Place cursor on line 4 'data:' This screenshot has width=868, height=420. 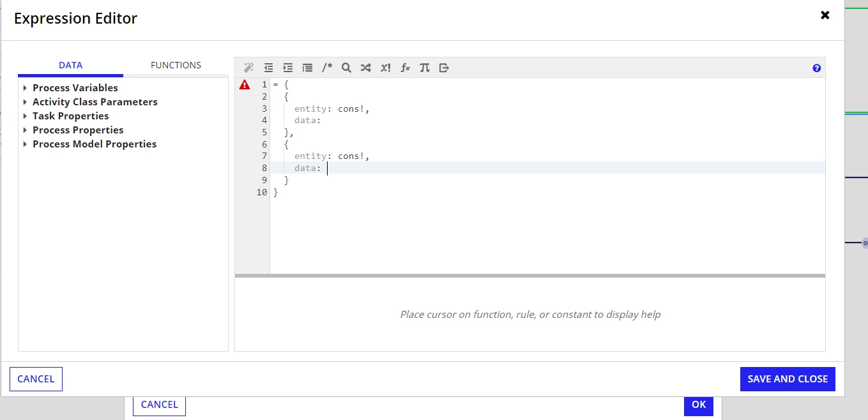pyautogui.click(x=307, y=120)
